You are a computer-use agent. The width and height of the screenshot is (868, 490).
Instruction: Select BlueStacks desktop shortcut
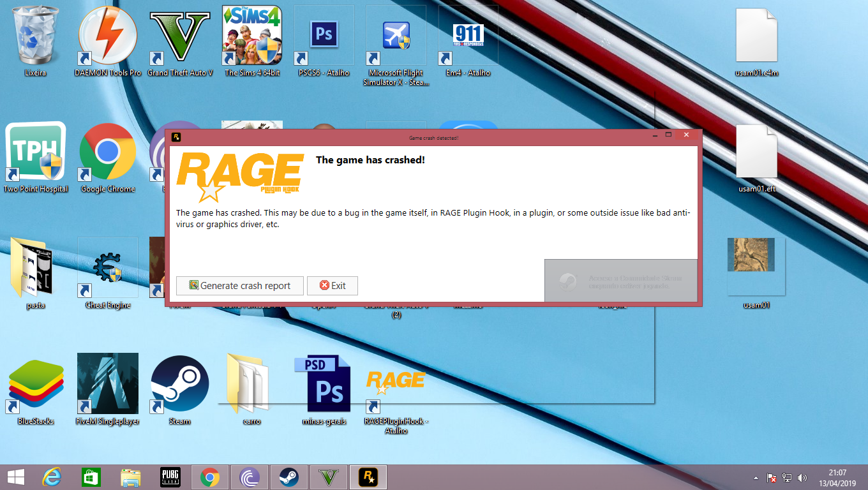(36, 390)
